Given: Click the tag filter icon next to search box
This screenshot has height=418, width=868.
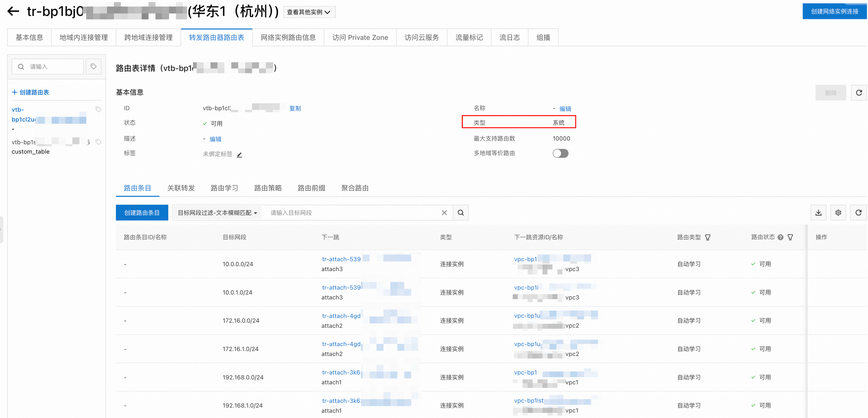Looking at the screenshot, I should pos(93,66).
